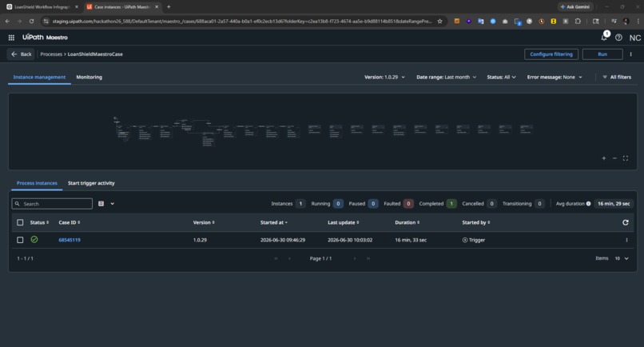Click the browser address bar URL
The height and width of the screenshot is (347, 644).
point(242,21)
